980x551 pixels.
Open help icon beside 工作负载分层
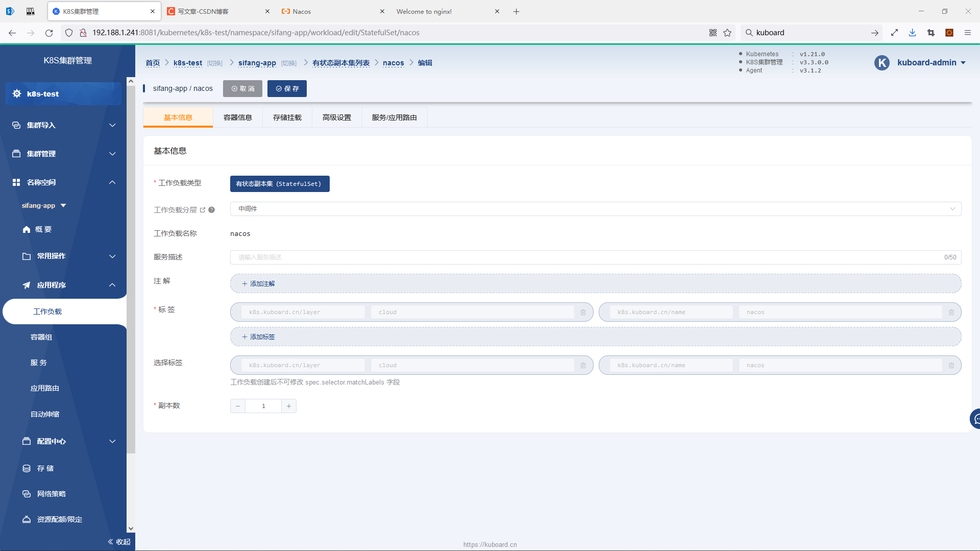coord(211,210)
